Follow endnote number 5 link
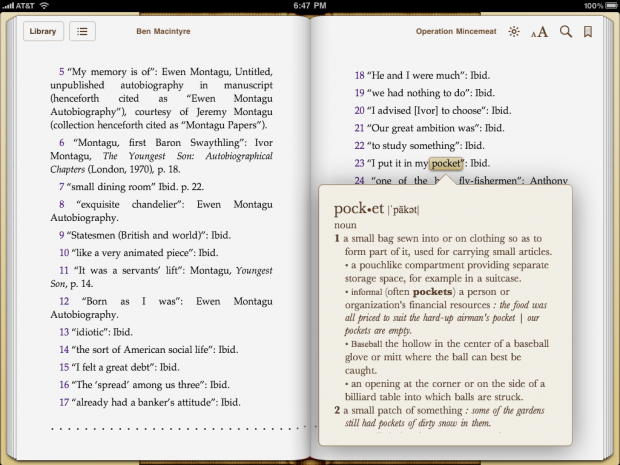 (61, 73)
